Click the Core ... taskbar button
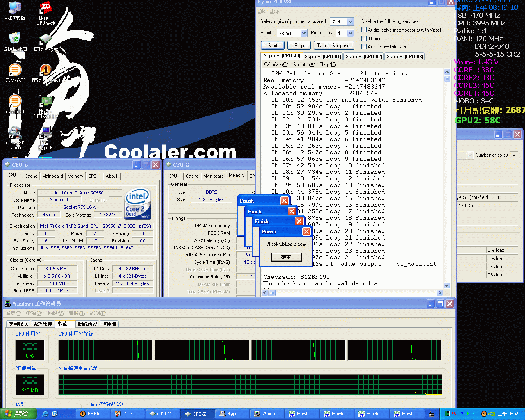 [127, 414]
